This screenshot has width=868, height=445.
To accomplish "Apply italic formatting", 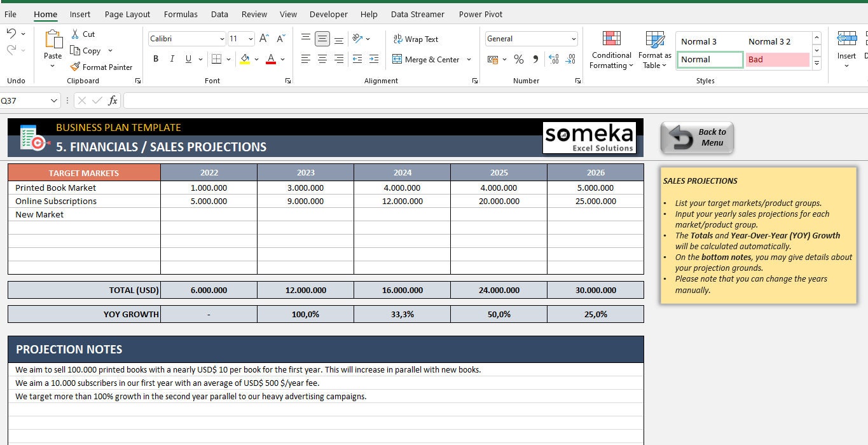I will (x=172, y=58).
